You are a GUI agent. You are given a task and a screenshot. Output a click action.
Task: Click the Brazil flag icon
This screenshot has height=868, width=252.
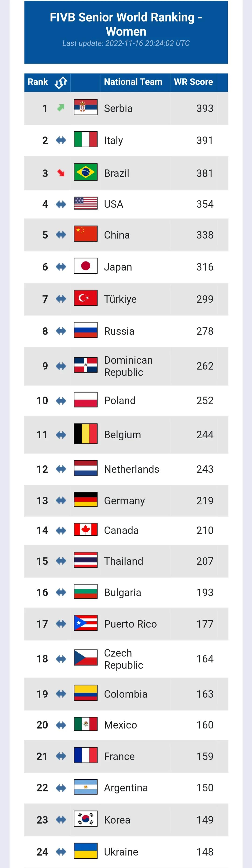pyautogui.click(x=86, y=172)
